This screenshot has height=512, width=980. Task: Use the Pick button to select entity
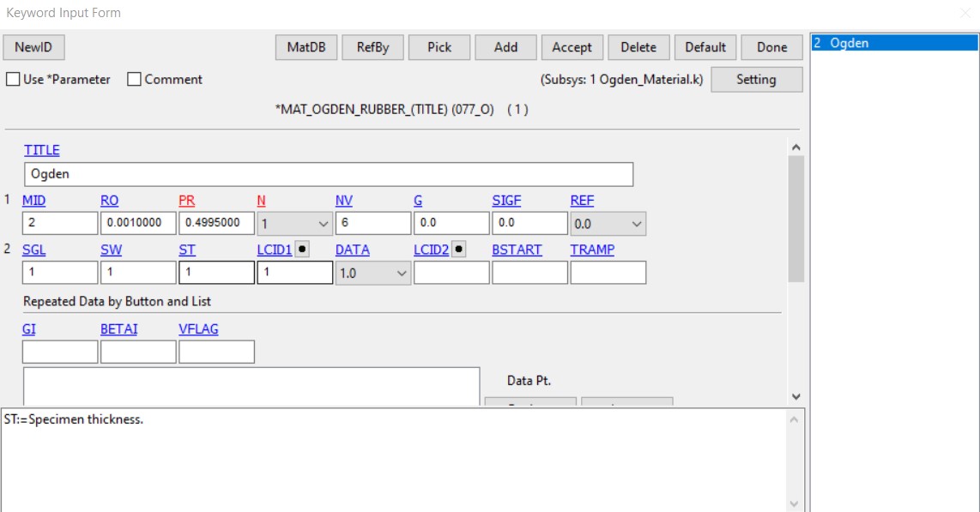click(x=439, y=47)
